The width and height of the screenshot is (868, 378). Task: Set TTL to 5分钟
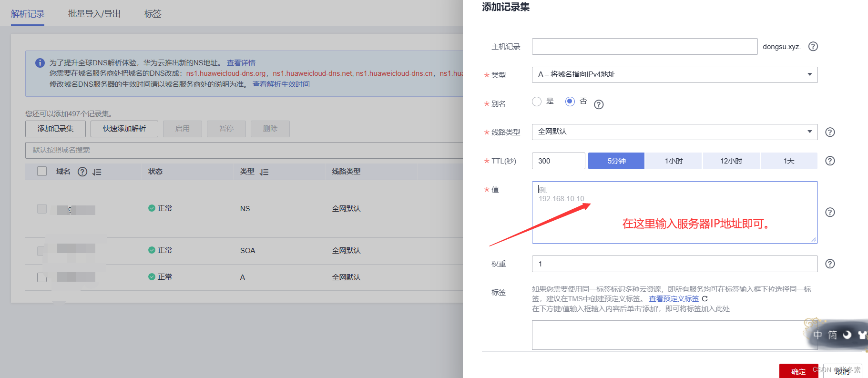pyautogui.click(x=616, y=161)
